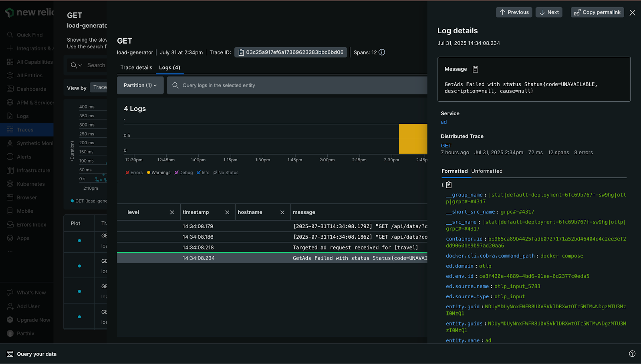
Task: Click the copy icon beside Message
Action: (475, 69)
